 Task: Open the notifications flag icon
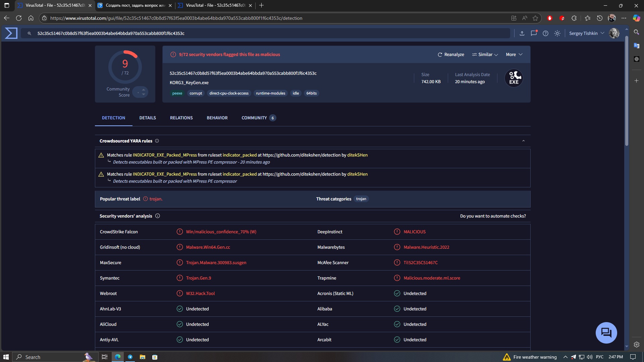tap(534, 33)
